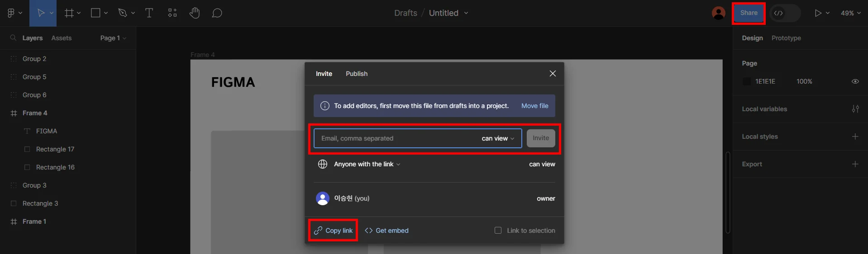Change the 'can view' invite permission

(x=498, y=138)
